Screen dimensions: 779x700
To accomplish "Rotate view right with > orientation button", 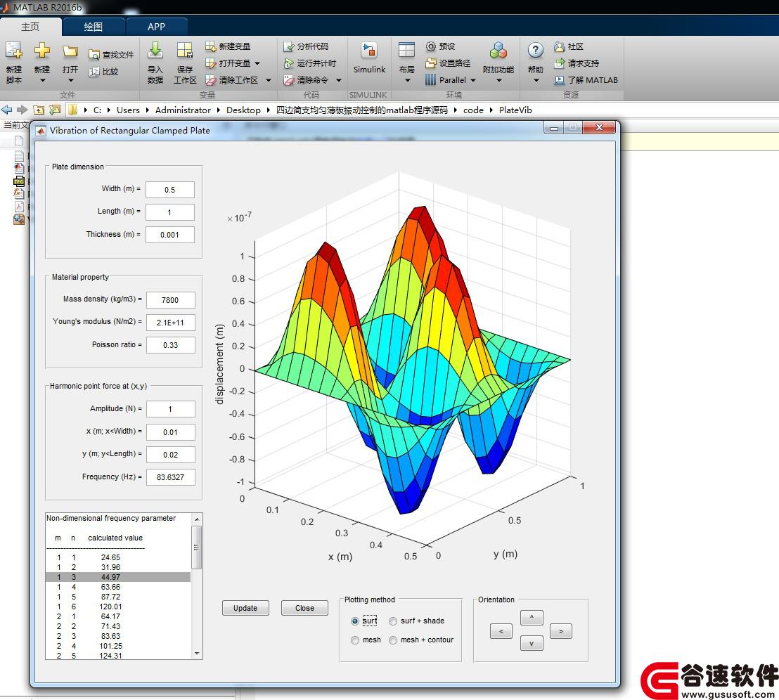I will pos(561,632).
